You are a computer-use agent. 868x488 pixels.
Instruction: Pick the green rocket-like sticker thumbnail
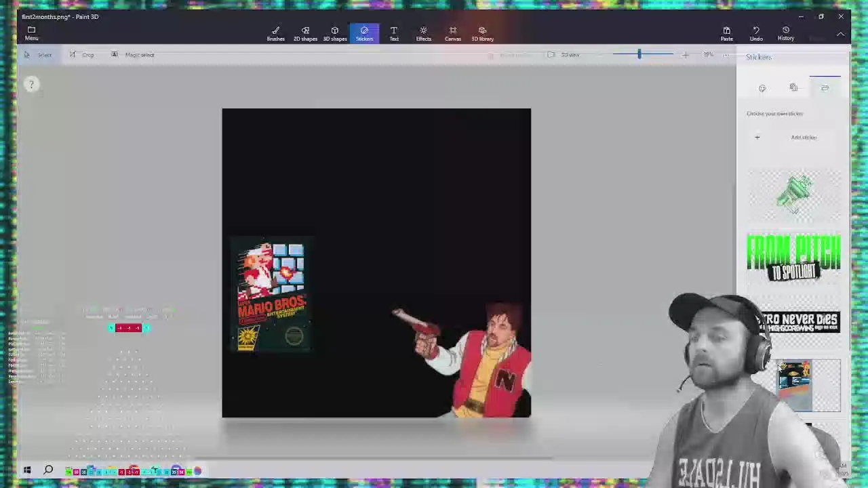tap(793, 195)
